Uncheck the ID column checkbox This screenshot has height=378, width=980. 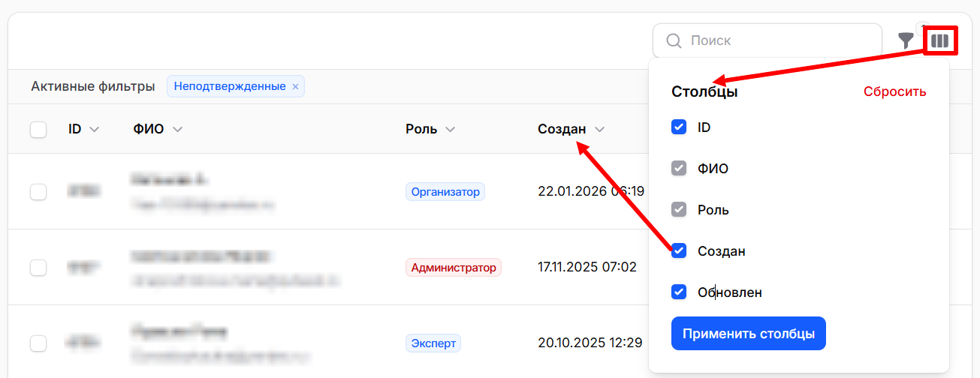click(679, 127)
